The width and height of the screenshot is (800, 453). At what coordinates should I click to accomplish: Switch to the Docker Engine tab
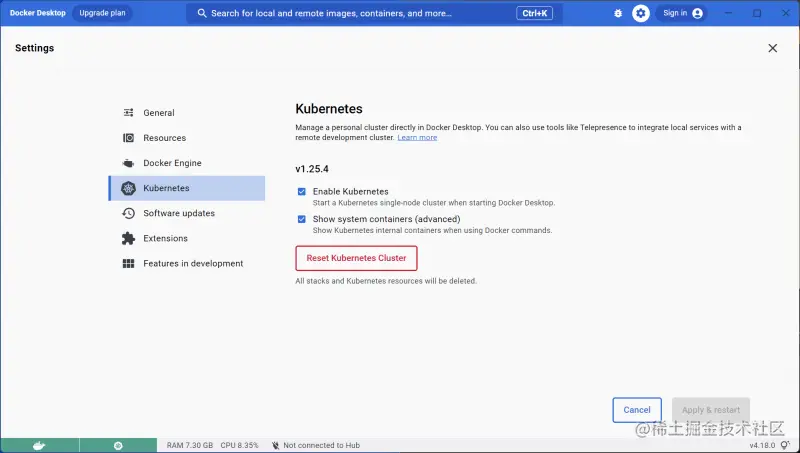[187, 163]
